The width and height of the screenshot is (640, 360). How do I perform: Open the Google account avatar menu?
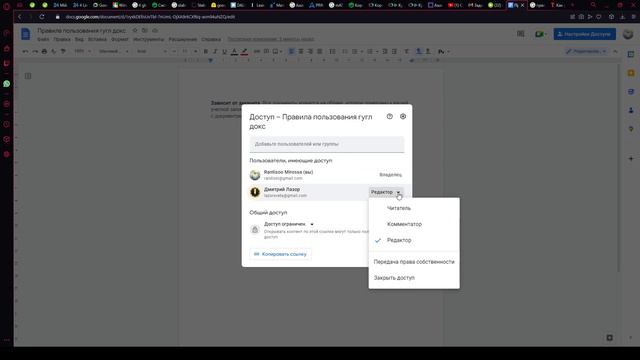pos(628,34)
